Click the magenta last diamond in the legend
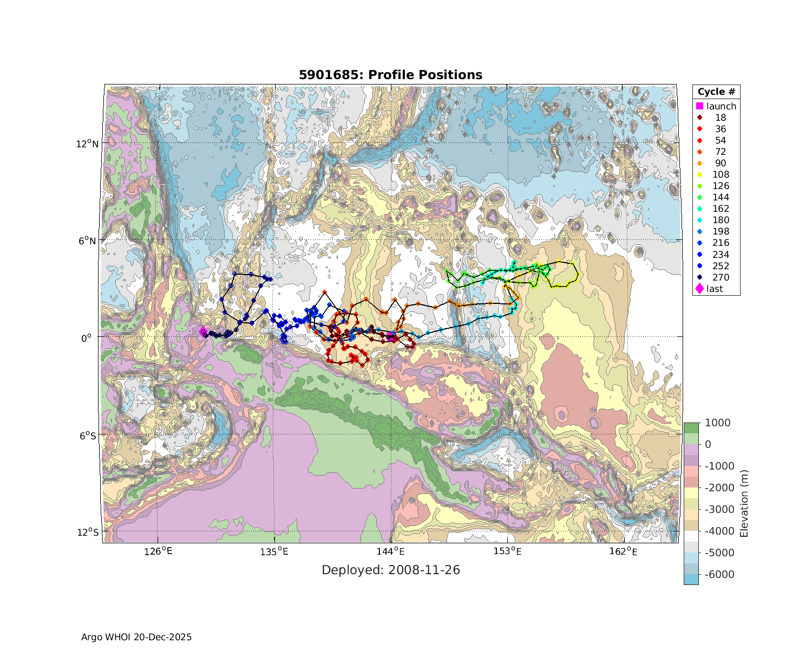The height and width of the screenshot is (650, 812). point(699,289)
